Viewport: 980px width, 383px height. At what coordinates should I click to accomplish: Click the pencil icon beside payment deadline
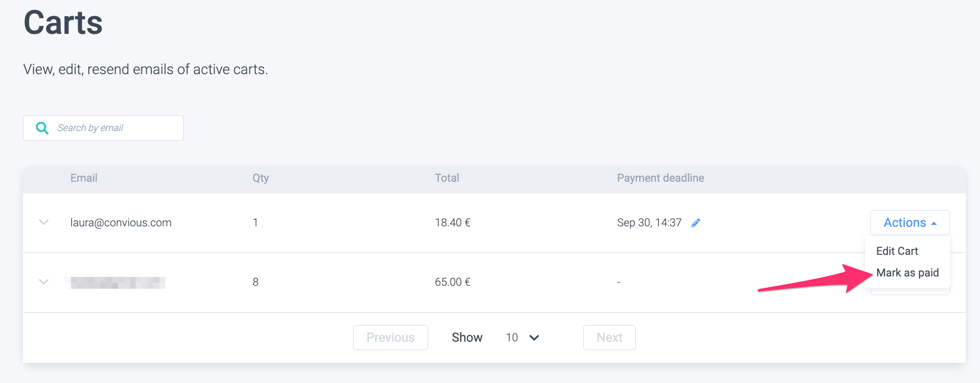pos(696,223)
